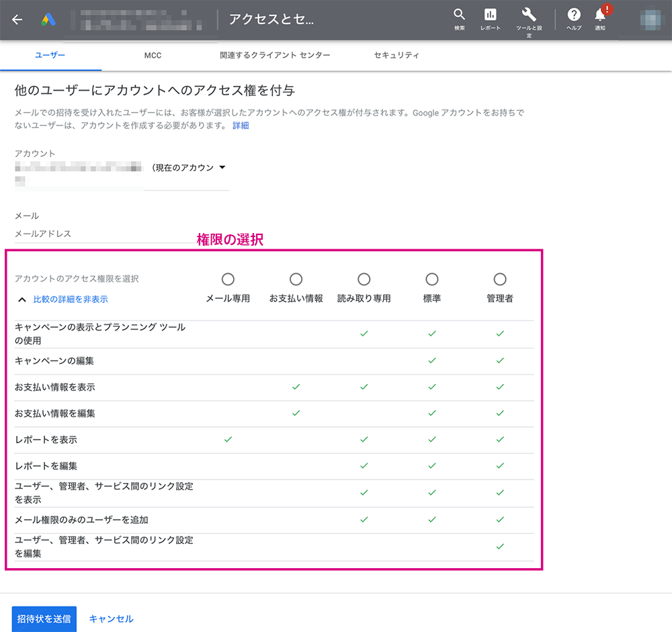Switch to the ユーザー tab
Viewport: 672px width, 632px height.
(50, 55)
